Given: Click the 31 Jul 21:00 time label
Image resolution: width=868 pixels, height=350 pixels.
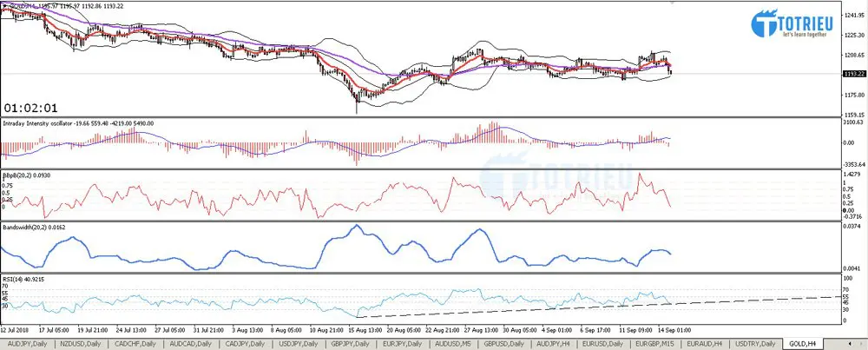Looking at the screenshot, I should (x=208, y=330).
